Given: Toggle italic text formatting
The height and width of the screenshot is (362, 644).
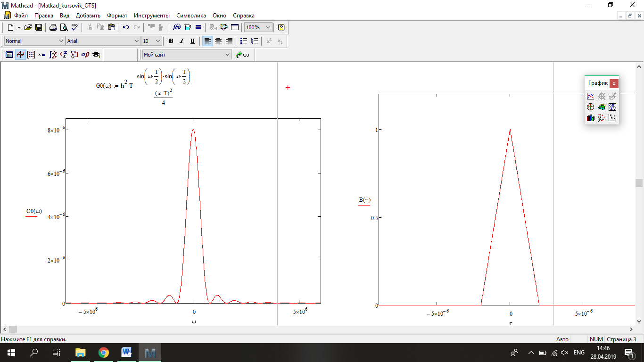Looking at the screenshot, I should coord(182,41).
